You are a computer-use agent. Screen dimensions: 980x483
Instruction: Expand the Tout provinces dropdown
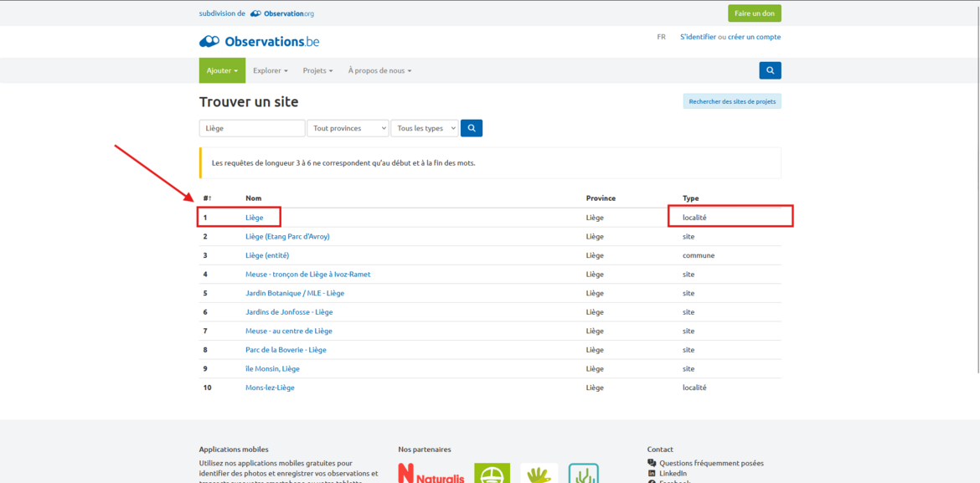348,128
